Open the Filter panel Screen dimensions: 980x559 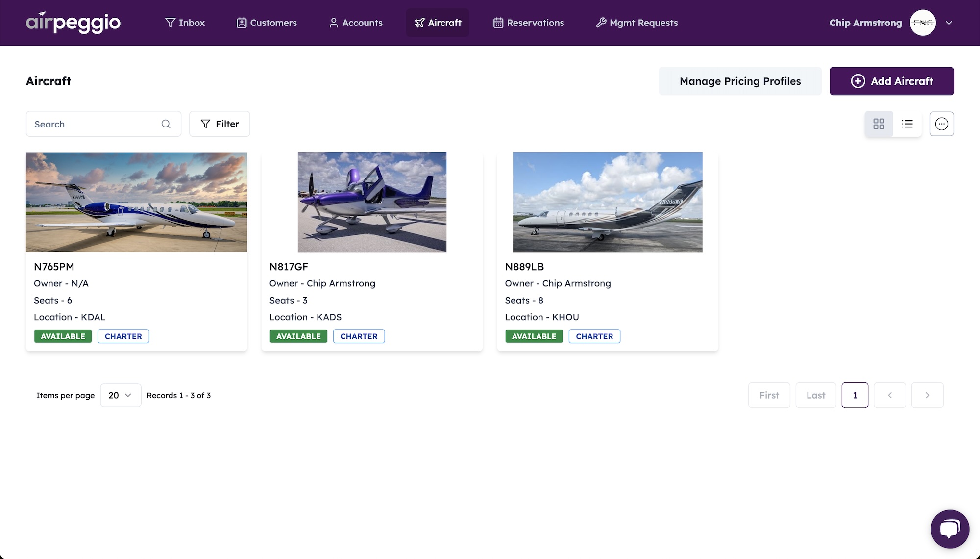pos(219,124)
